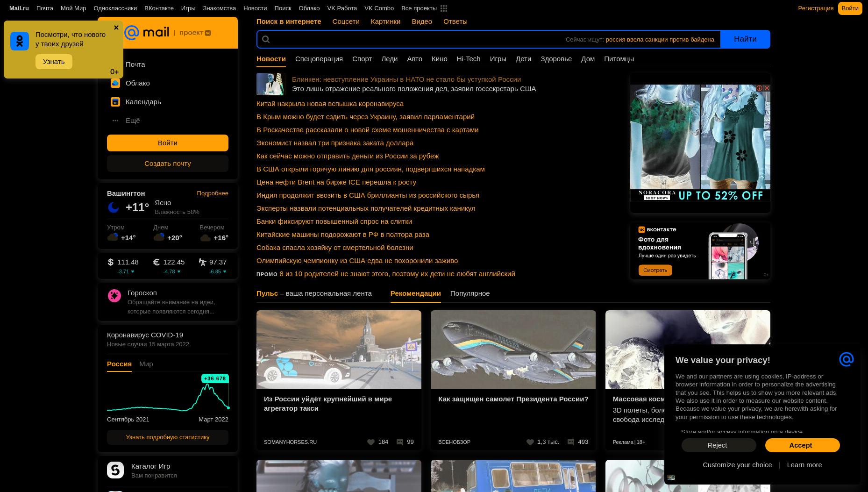Click the search magnifier icon
This screenshot has width=868, height=492.
266,39
